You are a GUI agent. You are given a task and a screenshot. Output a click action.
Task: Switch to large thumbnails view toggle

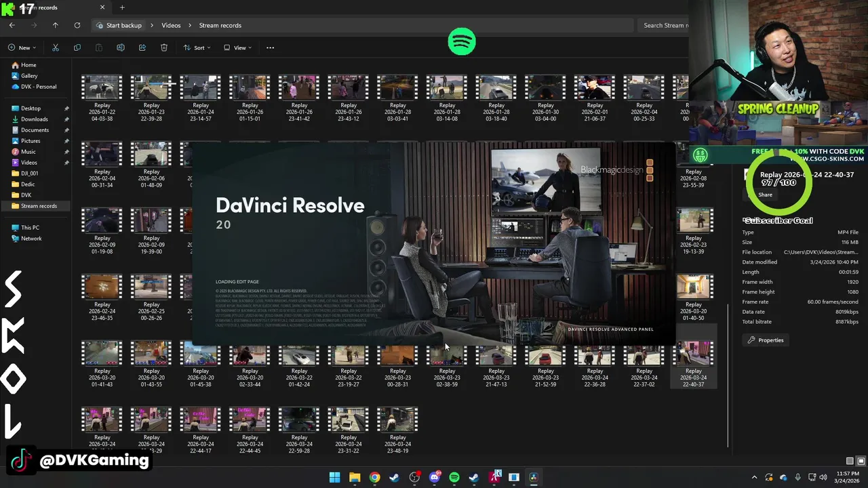(x=860, y=461)
